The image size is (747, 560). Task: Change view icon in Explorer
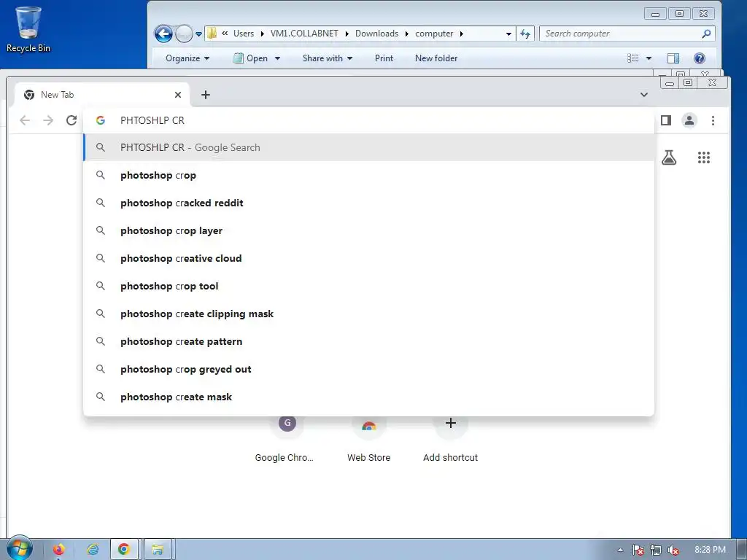[632, 58]
